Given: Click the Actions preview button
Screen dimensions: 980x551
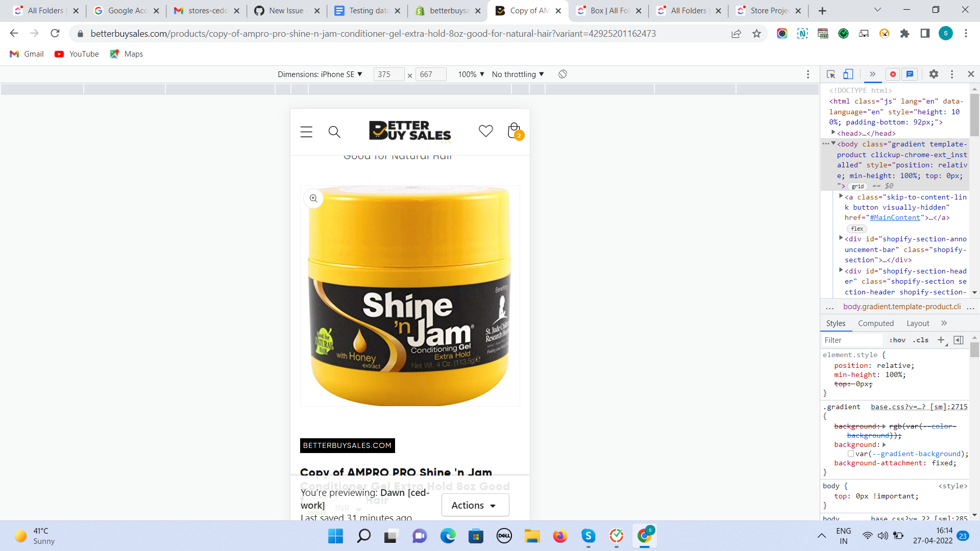Looking at the screenshot, I should [x=475, y=505].
